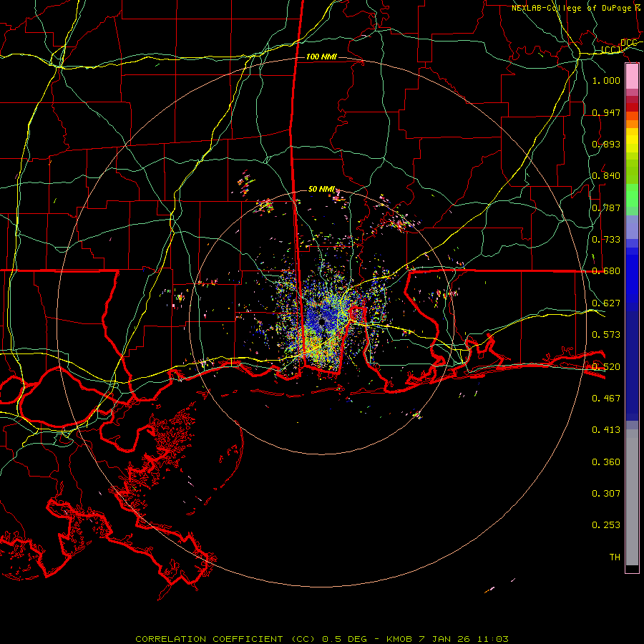Click the "KMOB" station ID in the caption

point(399,639)
